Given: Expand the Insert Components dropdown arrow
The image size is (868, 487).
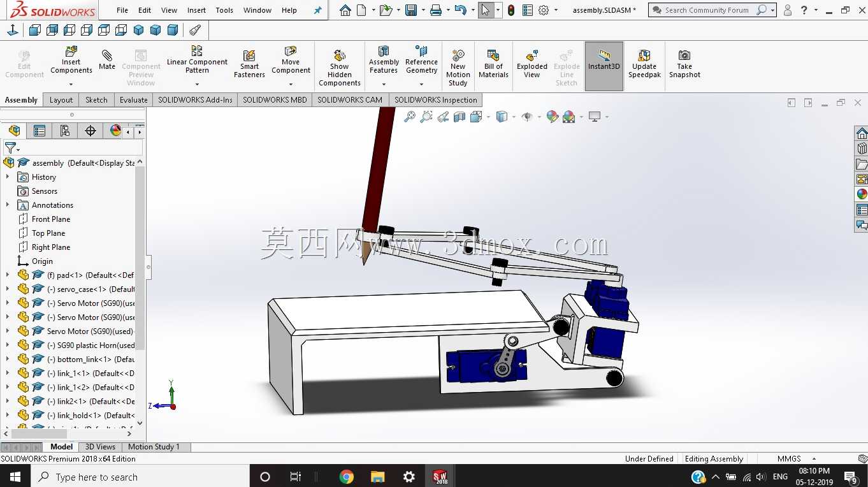Looking at the screenshot, I should [71, 84].
